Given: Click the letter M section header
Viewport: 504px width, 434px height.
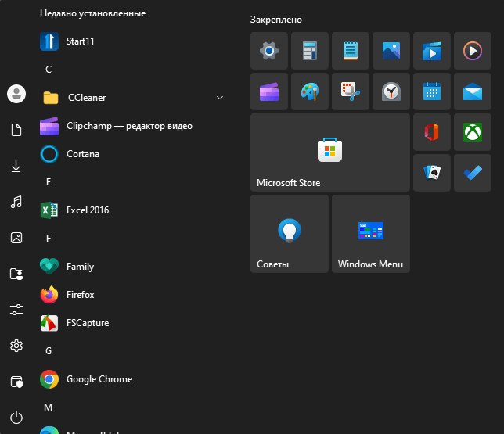Looking at the screenshot, I should [x=49, y=407].
